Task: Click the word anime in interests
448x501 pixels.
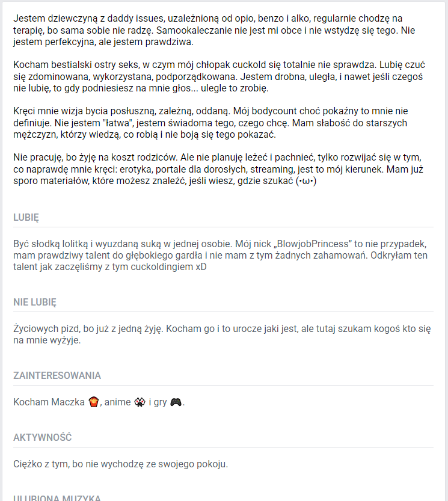Action: 117,402
